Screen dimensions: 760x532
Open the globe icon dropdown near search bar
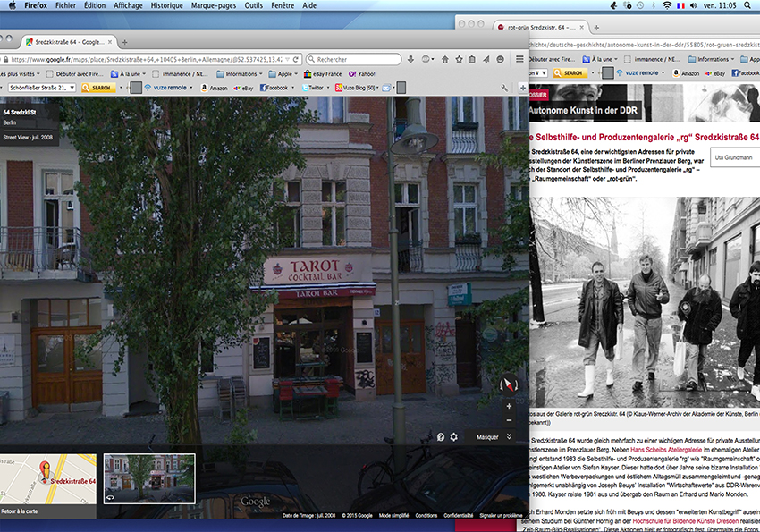pyautogui.click(x=427, y=60)
